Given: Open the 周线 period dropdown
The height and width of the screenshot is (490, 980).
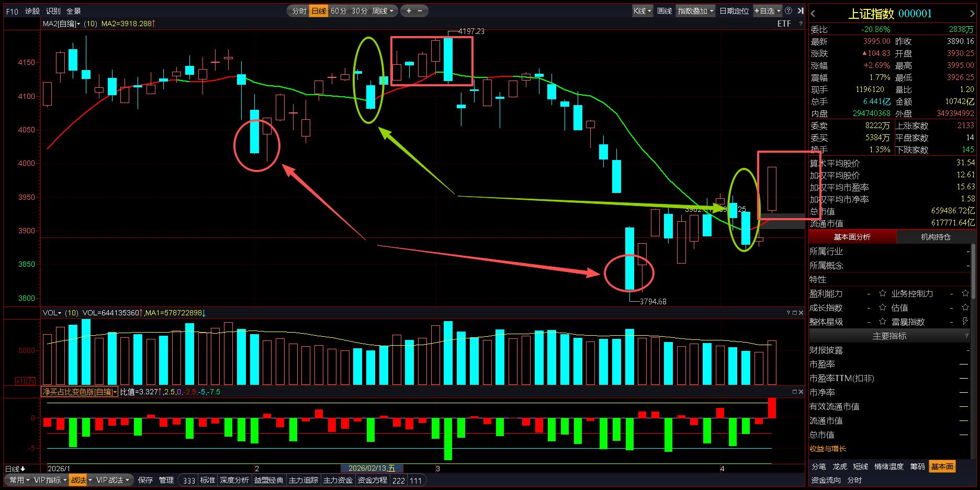Looking at the screenshot, I should click(384, 10).
